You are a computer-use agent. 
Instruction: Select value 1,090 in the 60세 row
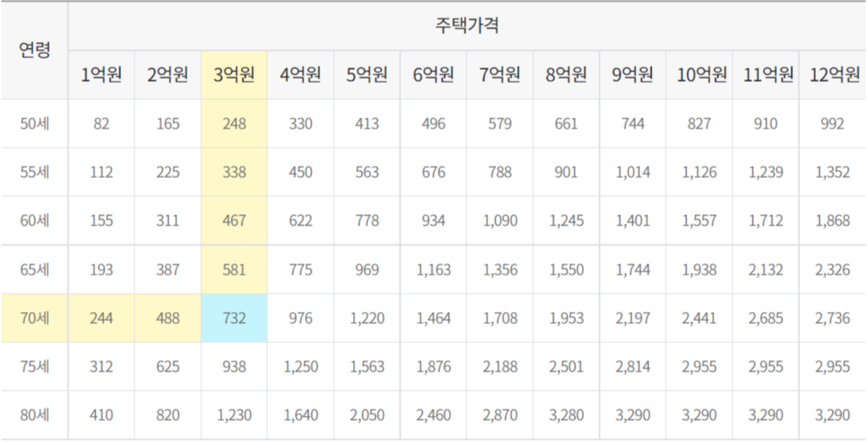pos(499,221)
